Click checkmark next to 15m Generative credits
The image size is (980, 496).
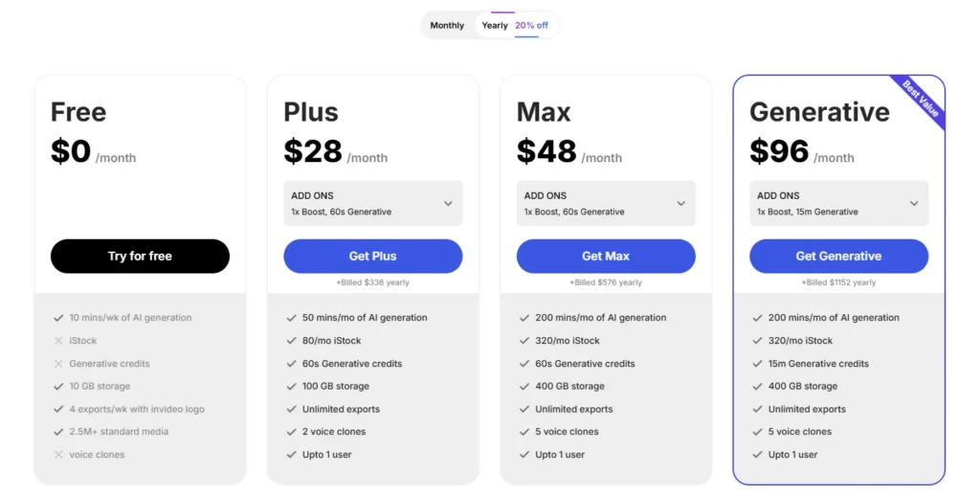[x=758, y=364]
